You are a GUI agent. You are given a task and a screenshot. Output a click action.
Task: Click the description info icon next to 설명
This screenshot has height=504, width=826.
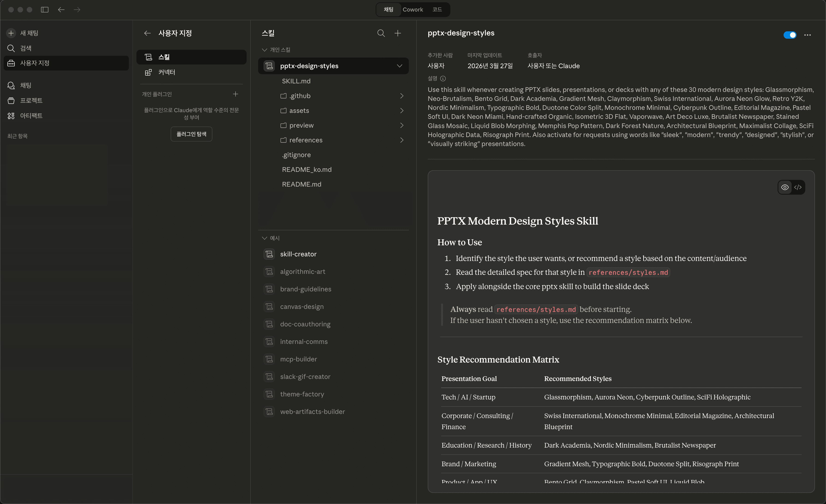(443, 78)
